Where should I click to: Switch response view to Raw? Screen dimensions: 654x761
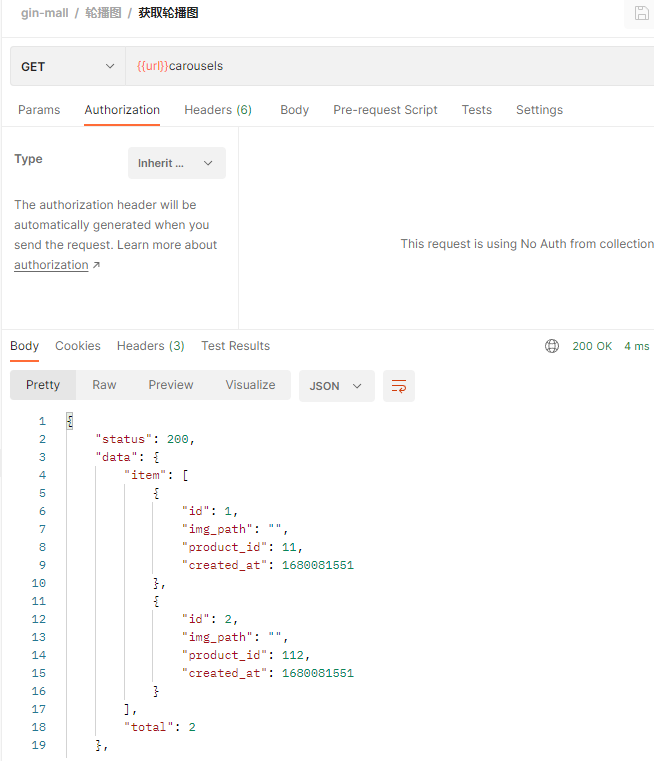(104, 385)
